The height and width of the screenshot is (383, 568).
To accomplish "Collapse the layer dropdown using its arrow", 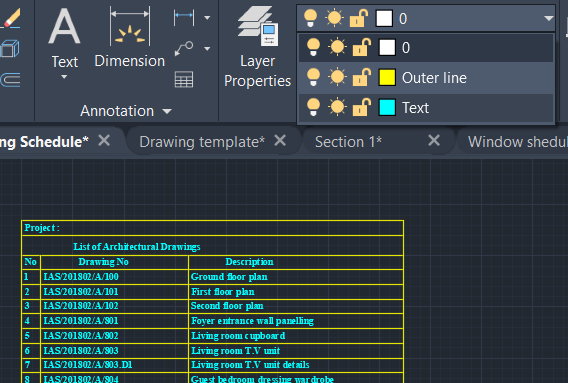I will point(549,18).
